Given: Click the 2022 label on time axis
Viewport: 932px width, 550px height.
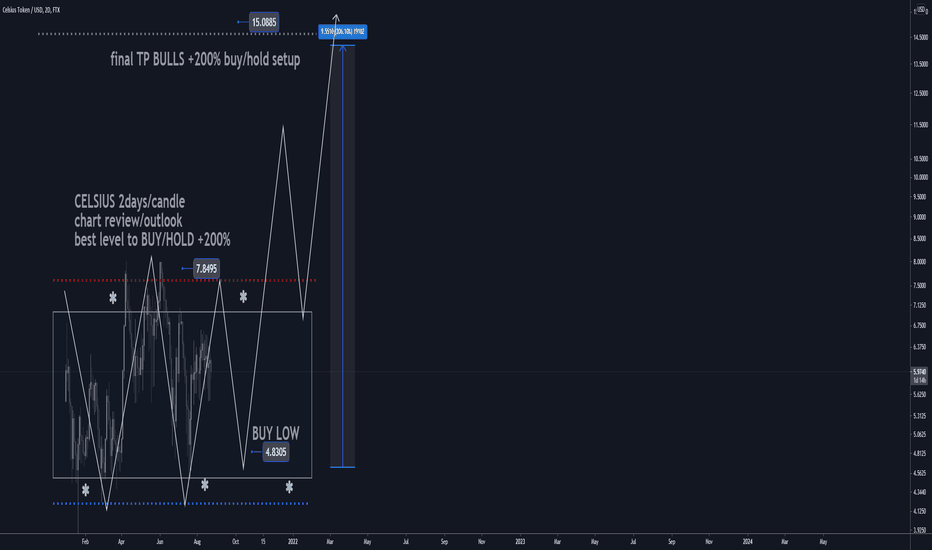Looking at the screenshot, I should point(292,542).
